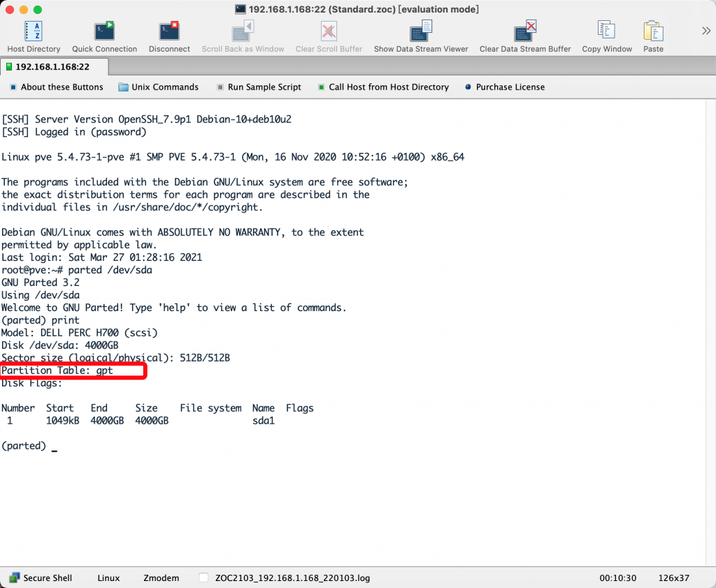Click the 'Last login: Sat Mar 27' line
Image resolution: width=716 pixels, height=588 pixels.
click(102, 257)
